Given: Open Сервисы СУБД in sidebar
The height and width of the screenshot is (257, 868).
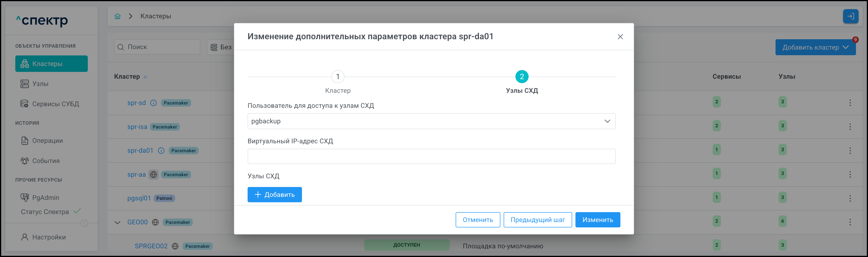Looking at the screenshot, I should pos(55,104).
